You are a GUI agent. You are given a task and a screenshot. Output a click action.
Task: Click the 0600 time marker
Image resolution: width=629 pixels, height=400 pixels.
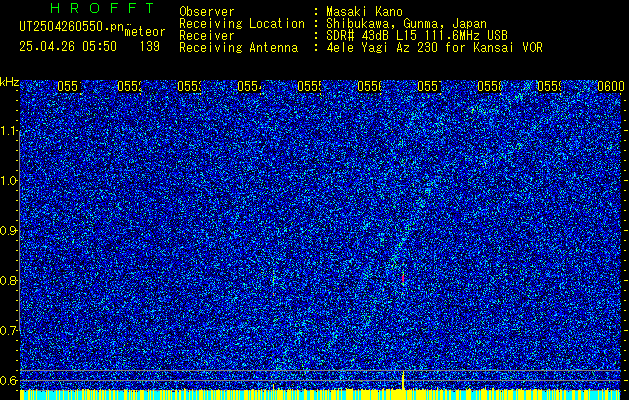pyautogui.click(x=610, y=86)
